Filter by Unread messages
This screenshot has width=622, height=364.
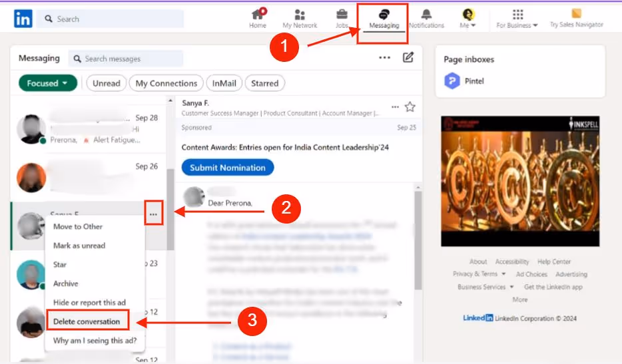coord(107,83)
